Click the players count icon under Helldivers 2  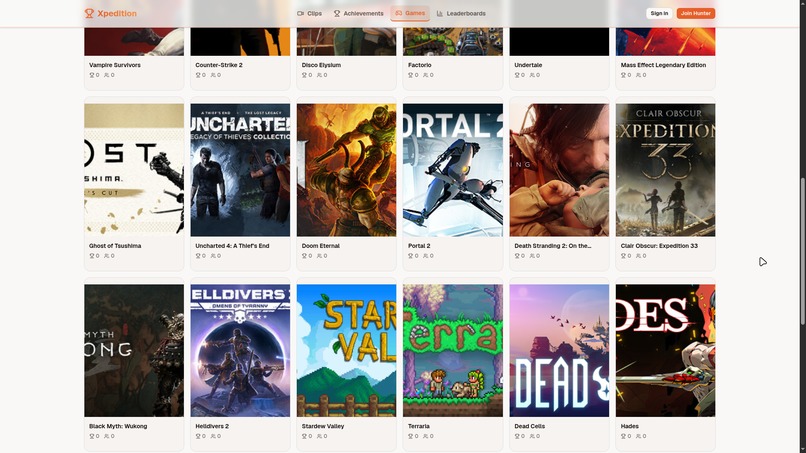tap(213, 436)
